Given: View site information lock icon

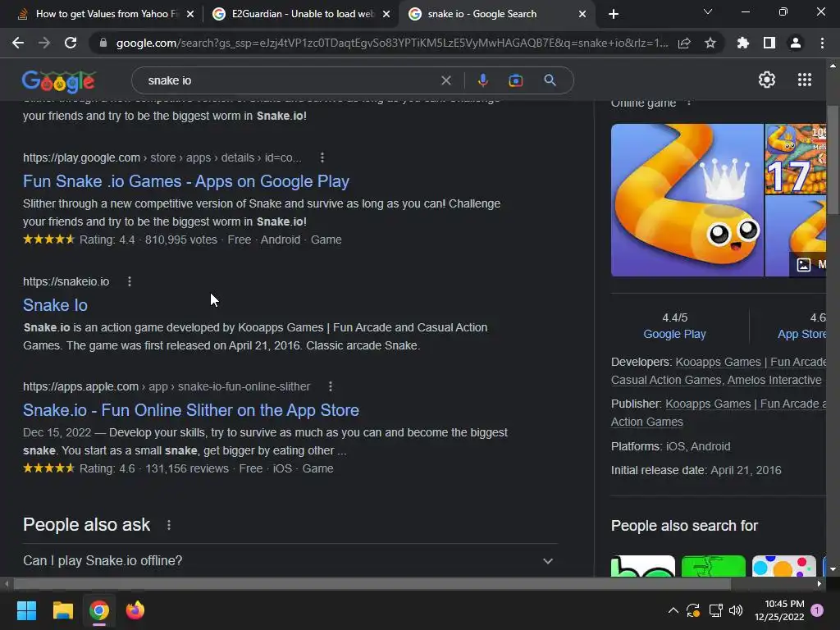Looking at the screenshot, I should [x=103, y=43].
